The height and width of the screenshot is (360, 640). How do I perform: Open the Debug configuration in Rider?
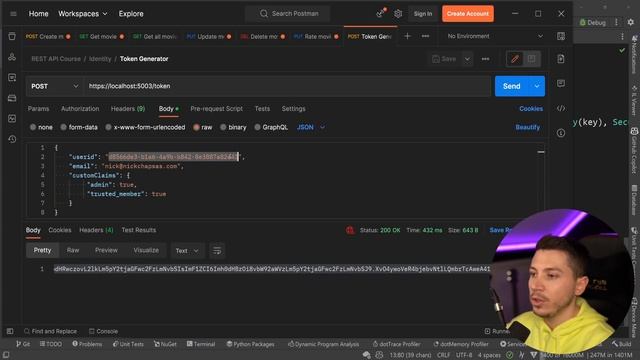(593, 22)
